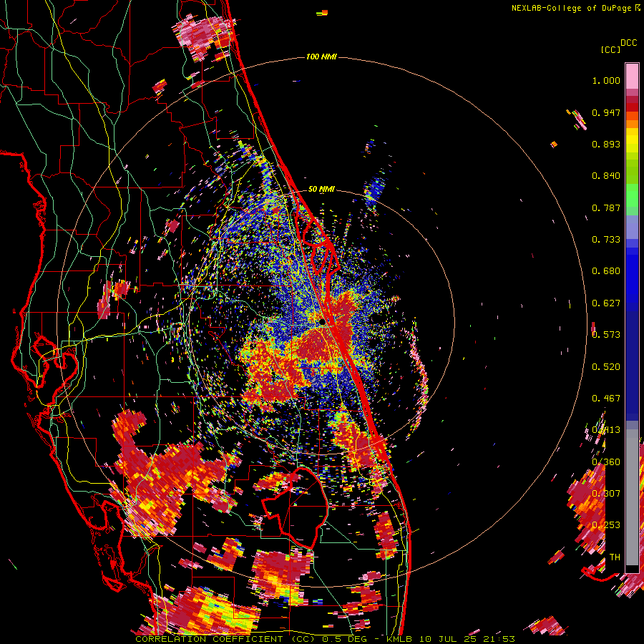Viewport: 644px width, 644px height.
Task: Click the KMLB radar site identifier
Action: point(399,639)
